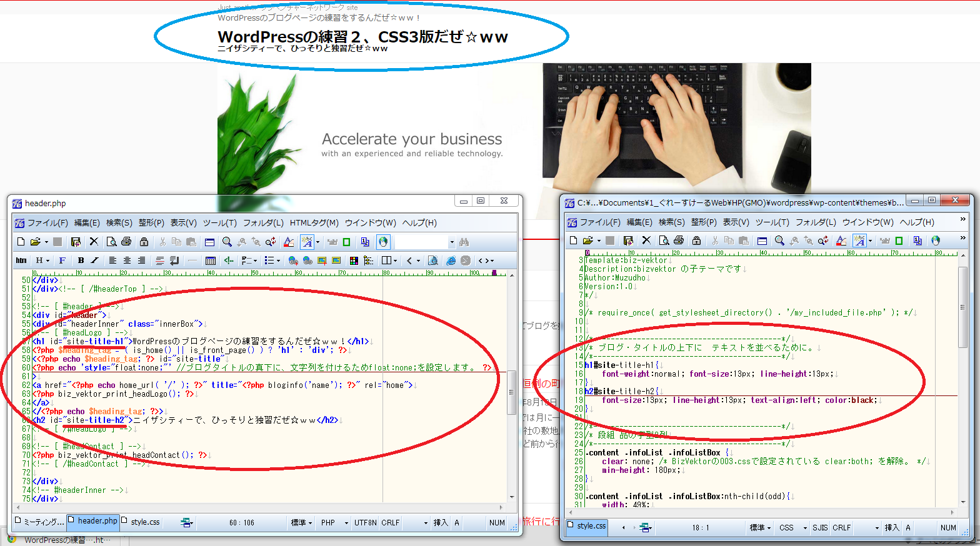Screen dimensions: 980x546
Task: Open the HTMLタグ(M) menu
Action: [x=314, y=223]
